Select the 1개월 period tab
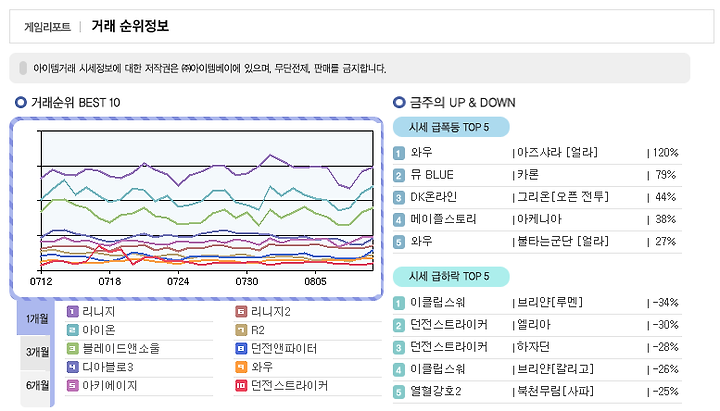Viewport: 720px width, 411px height. (x=36, y=318)
